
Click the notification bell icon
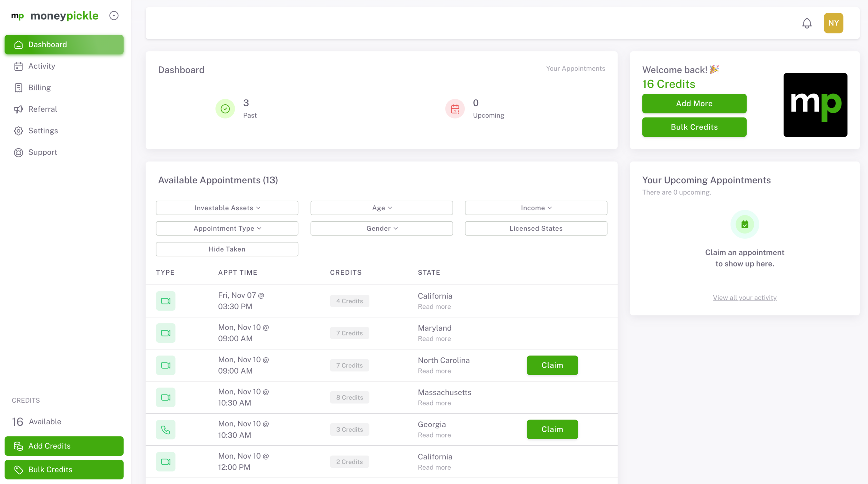807,23
